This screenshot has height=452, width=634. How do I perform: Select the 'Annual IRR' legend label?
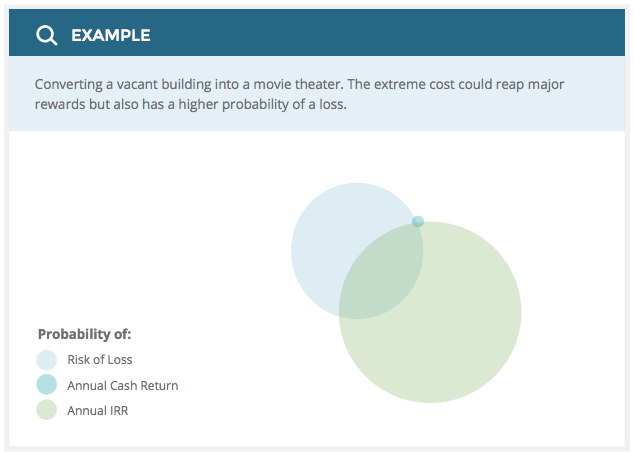tap(98, 410)
